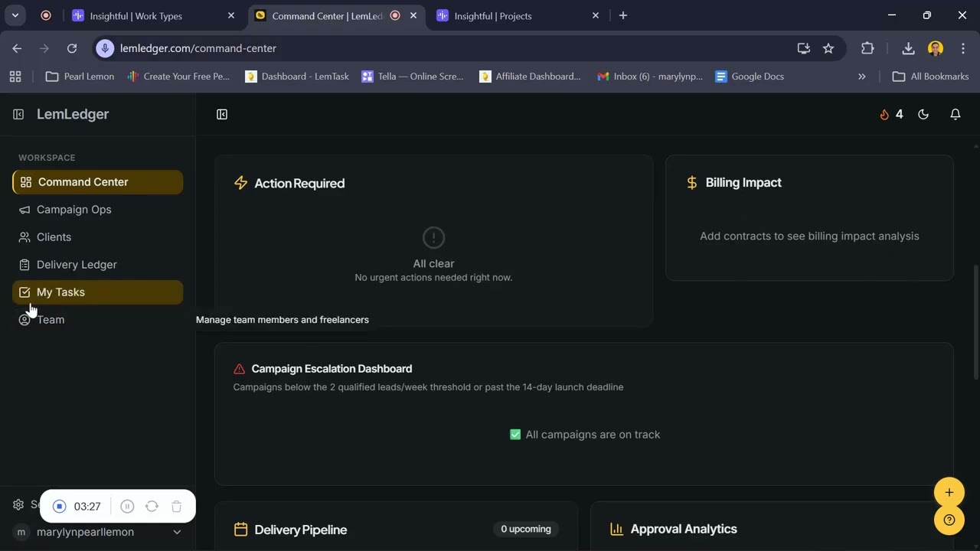Image resolution: width=980 pixels, height=551 pixels.
Task: Open the yellow help question button
Action: [x=949, y=520]
